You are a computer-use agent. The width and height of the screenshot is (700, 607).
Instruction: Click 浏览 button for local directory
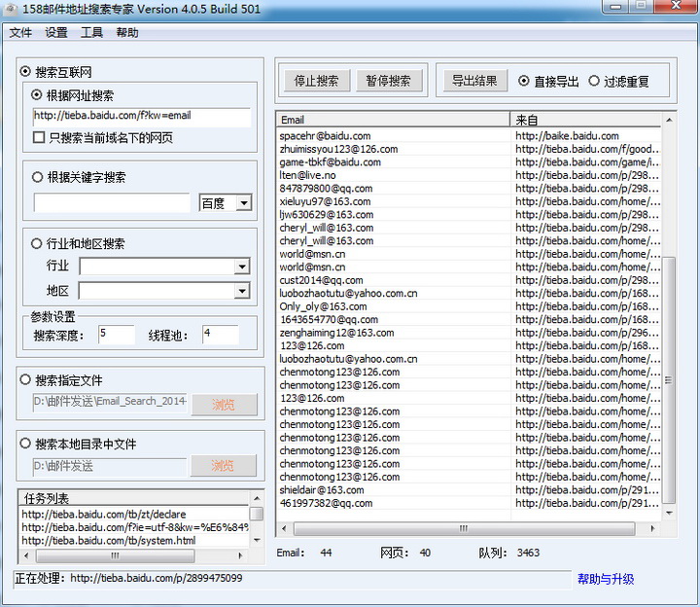(x=224, y=466)
